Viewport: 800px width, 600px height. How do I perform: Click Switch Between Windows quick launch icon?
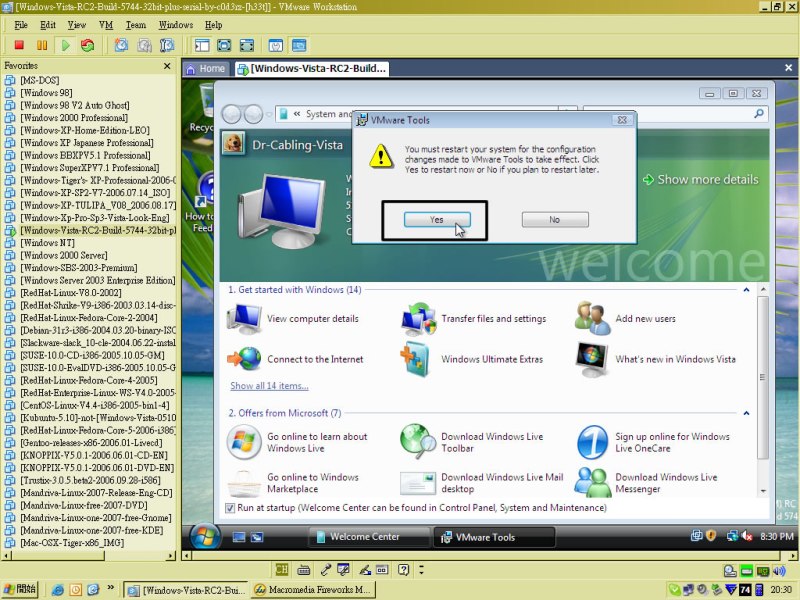click(257, 537)
